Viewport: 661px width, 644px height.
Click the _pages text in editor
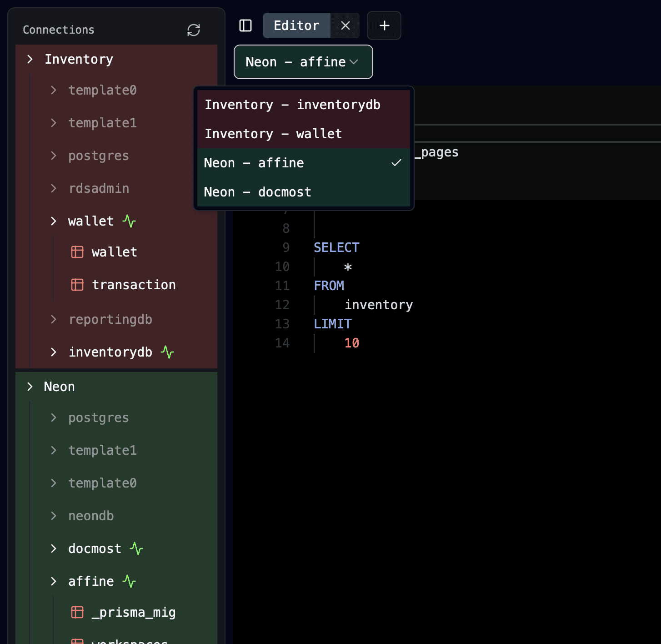[436, 152]
